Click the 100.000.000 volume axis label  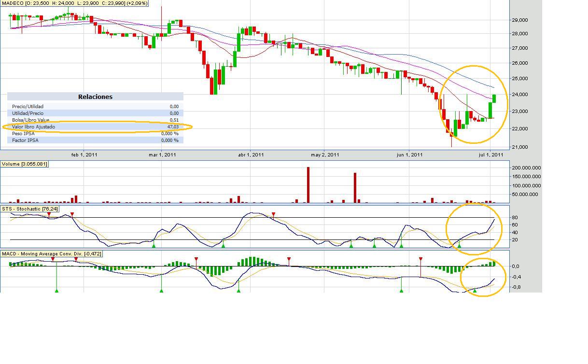(526, 186)
